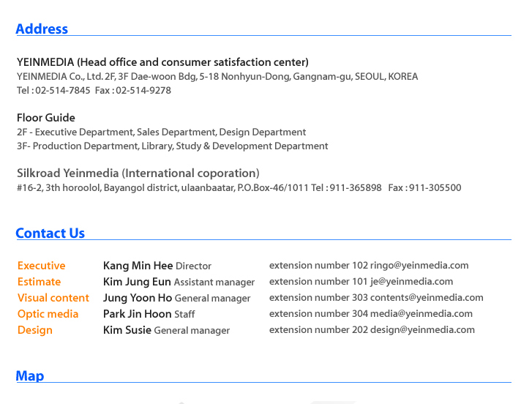Click the name Kim Jung Eun
Viewport: 532px width, 404px height.
coord(137,282)
